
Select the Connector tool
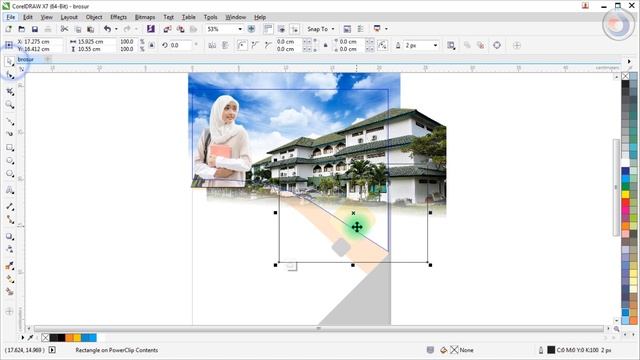[10, 220]
